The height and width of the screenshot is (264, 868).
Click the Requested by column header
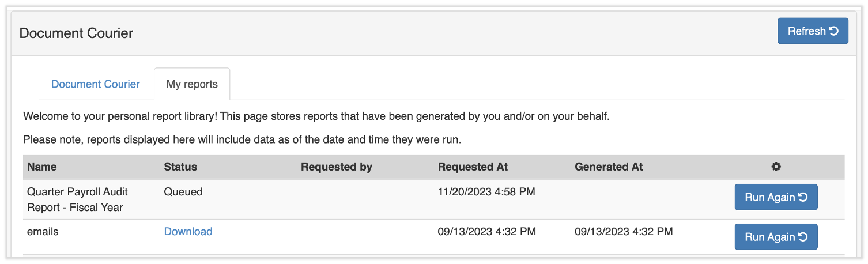pyautogui.click(x=337, y=167)
